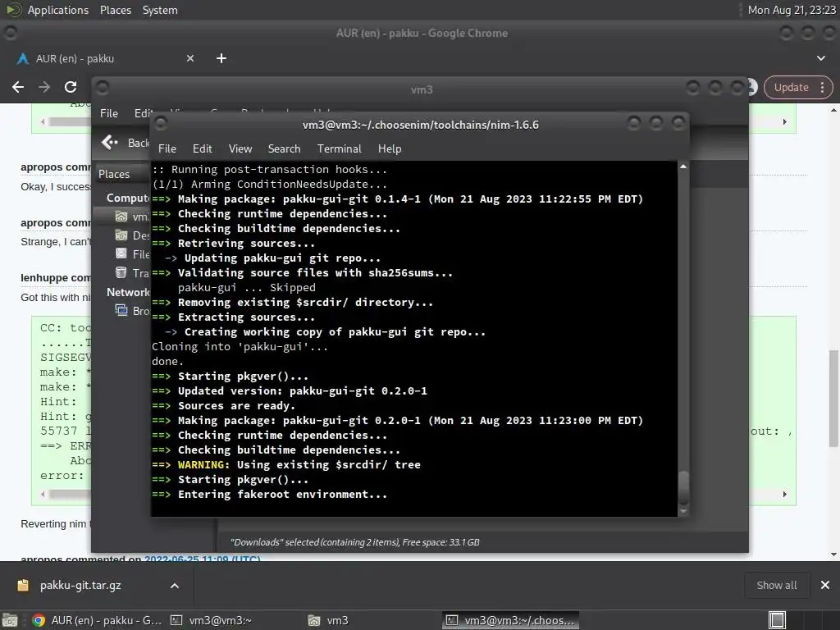Click the Chrome forward arrow
The width and height of the screenshot is (840, 630).
coord(44,87)
